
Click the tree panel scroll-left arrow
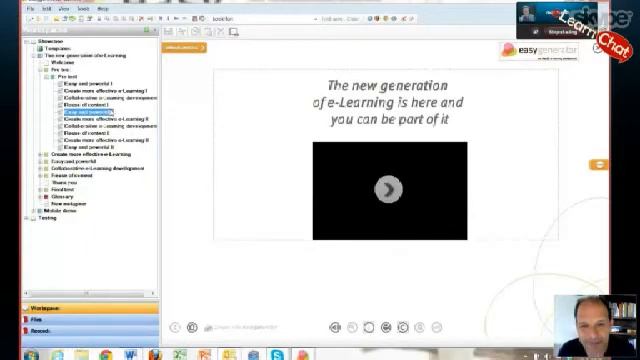[x=26, y=293]
